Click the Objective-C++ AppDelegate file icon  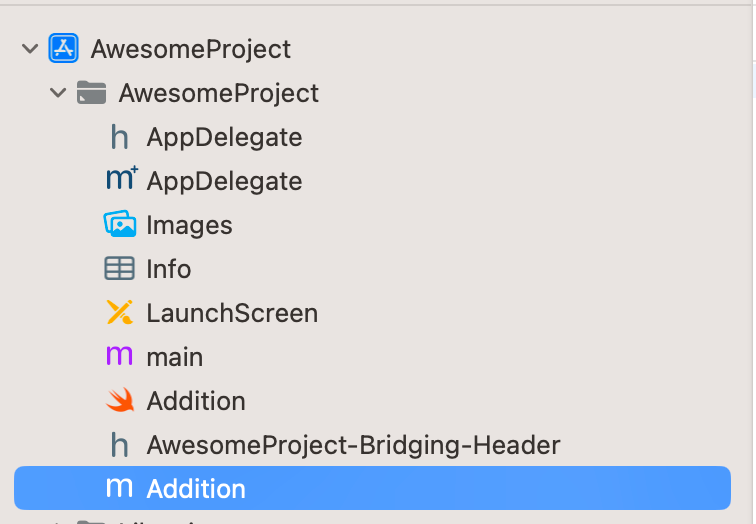[x=122, y=177]
